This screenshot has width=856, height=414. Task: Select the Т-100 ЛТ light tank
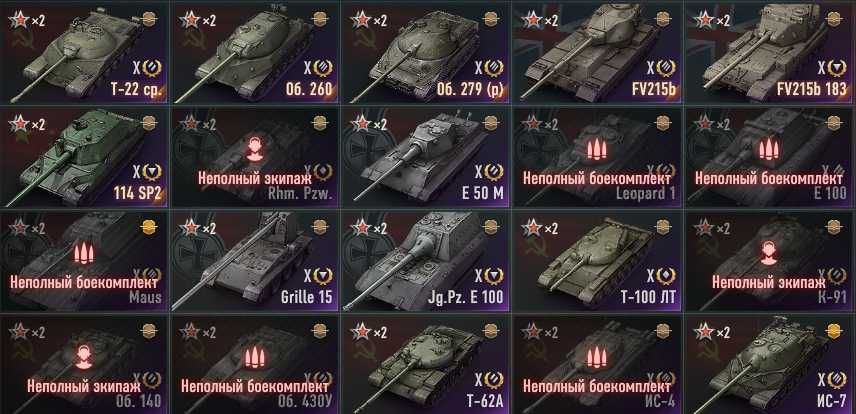pyautogui.click(x=597, y=259)
